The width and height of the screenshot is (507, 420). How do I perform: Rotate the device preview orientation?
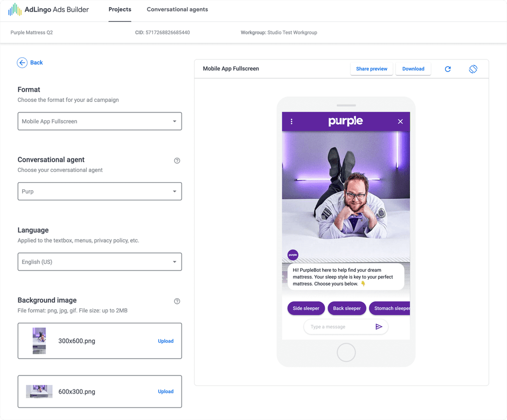pyautogui.click(x=473, y=69)
